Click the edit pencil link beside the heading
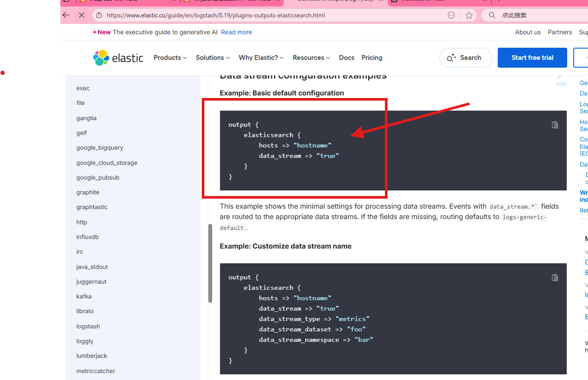The width and height of the screenshot is (588, 380). pyautogui.click(x=562, y=81)
